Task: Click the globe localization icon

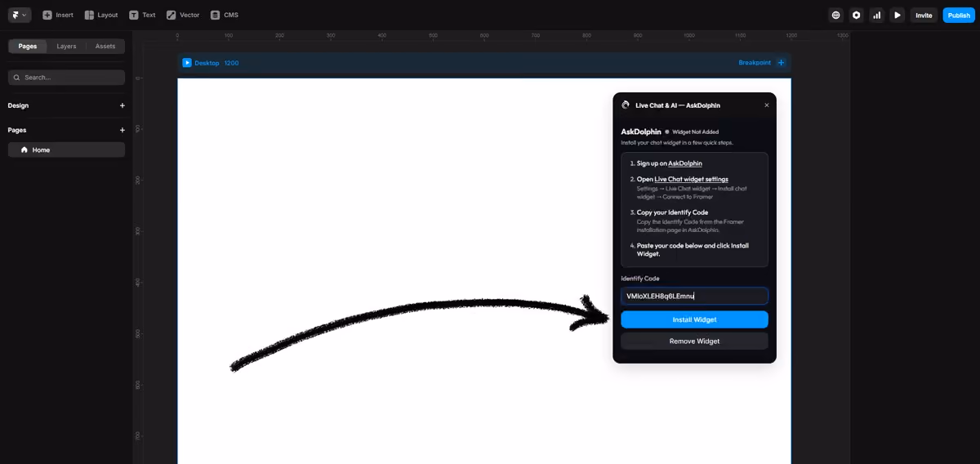Action: [835, 15]
